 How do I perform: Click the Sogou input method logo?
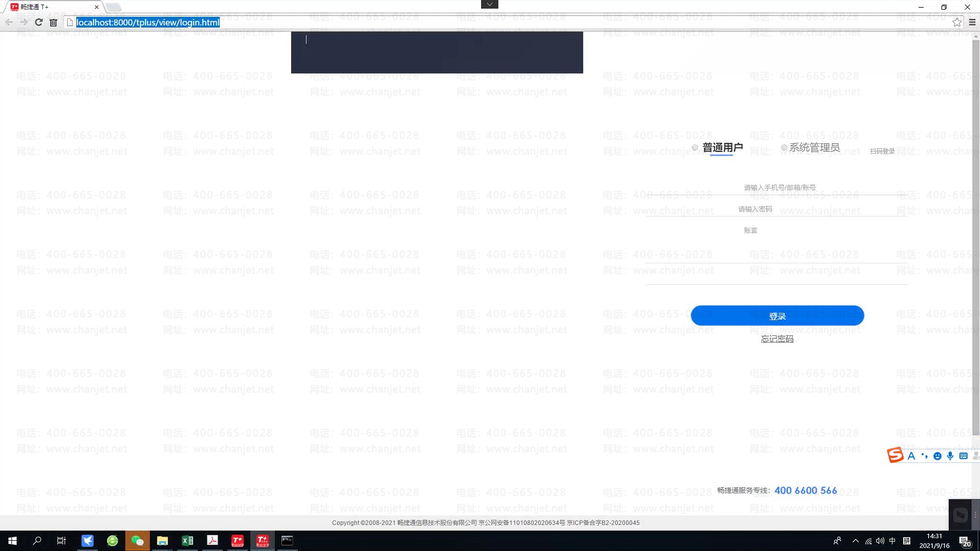(895, 455)
